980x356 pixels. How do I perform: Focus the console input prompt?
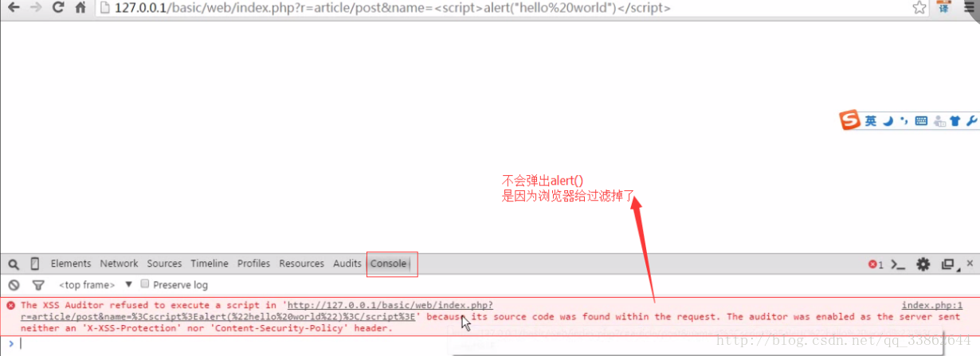(494, 343)
